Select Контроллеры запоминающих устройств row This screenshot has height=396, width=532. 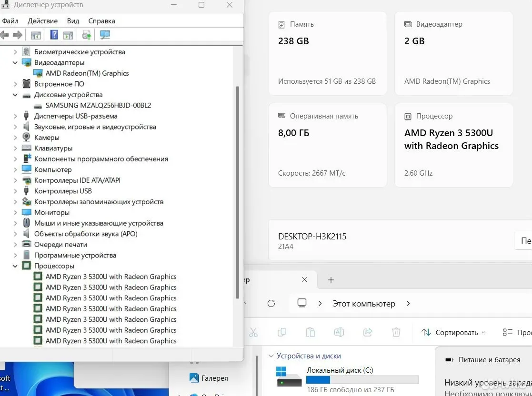(99, 202)
